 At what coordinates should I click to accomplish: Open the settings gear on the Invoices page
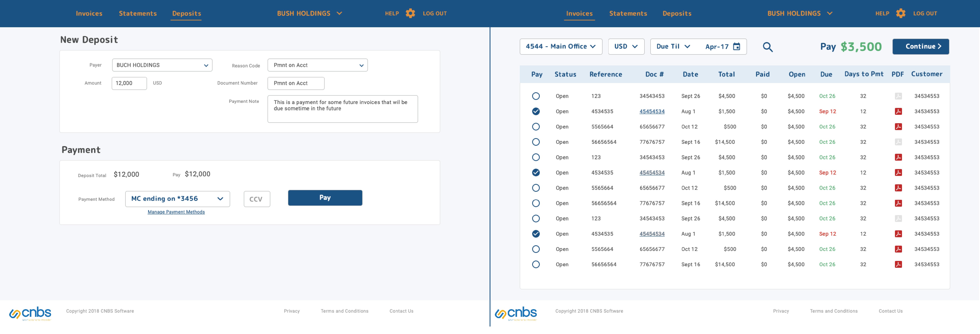(900, 13)
